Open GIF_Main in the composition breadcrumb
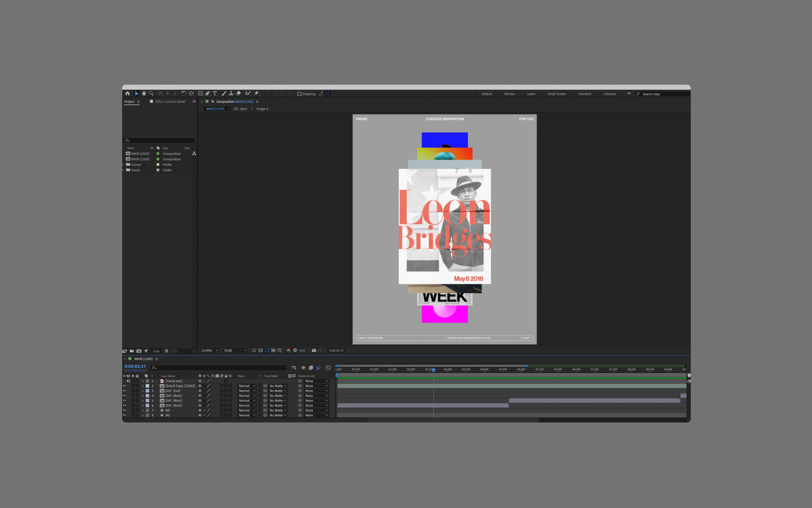 [x=241, y=109]
